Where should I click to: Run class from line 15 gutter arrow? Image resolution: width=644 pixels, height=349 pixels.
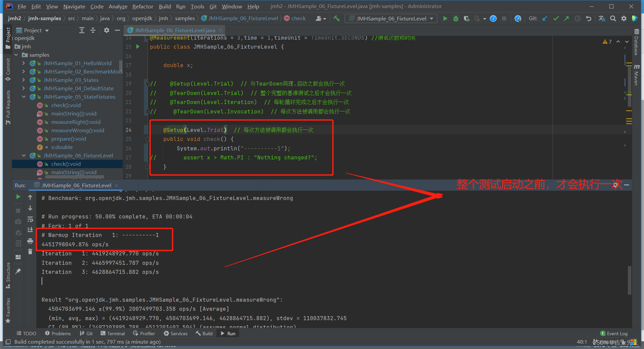point(138,47)
